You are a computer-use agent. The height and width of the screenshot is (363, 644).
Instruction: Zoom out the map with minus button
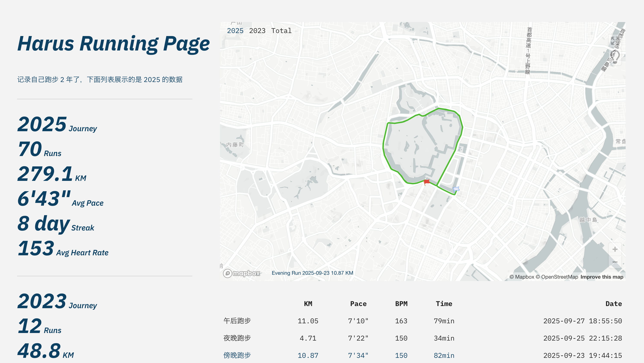click(x=615, y=262)
